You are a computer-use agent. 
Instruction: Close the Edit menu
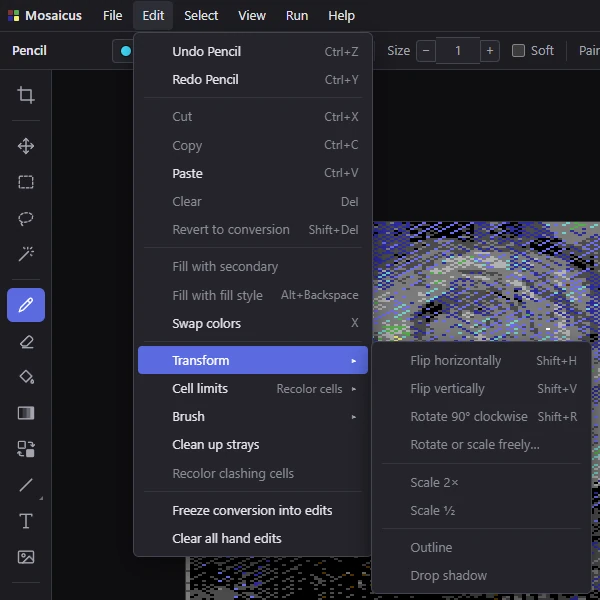click(153, 16)
